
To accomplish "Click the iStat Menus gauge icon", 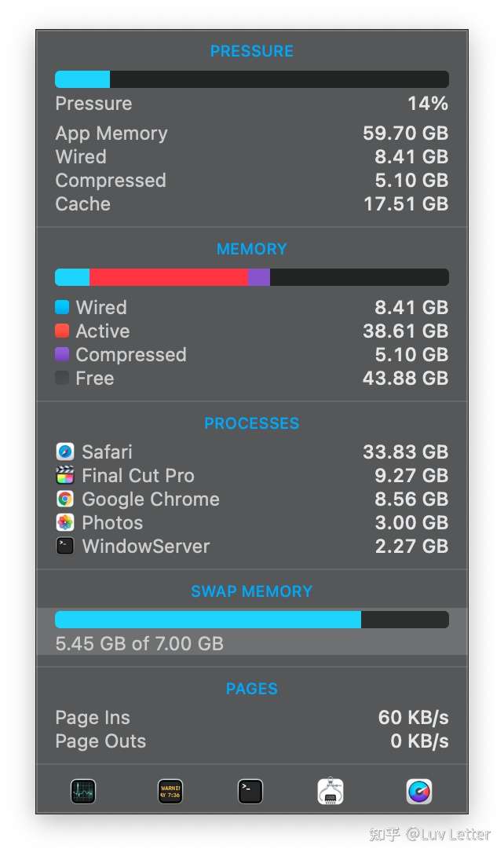I will [419, 791].
